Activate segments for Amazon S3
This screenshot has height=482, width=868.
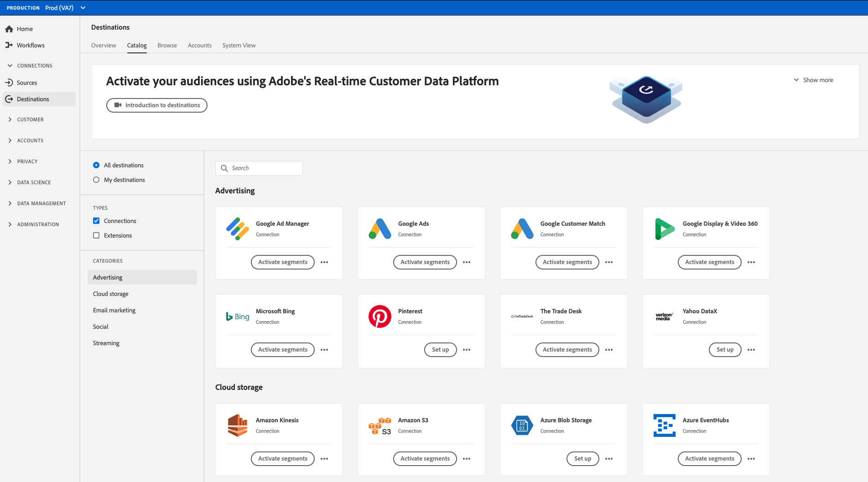pyautogui.click(x=425, y=459)
